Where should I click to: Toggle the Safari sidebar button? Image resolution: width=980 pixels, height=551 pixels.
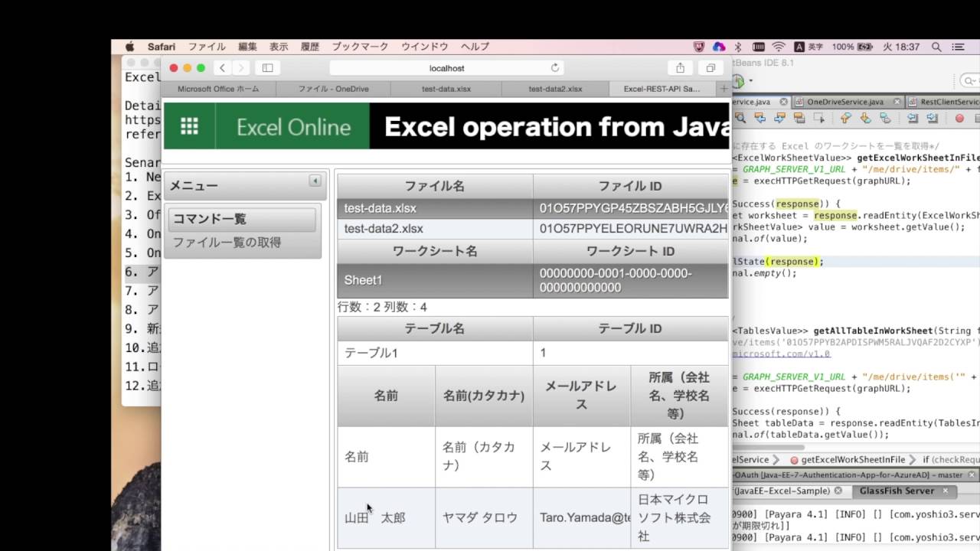(x=267, y=68)
